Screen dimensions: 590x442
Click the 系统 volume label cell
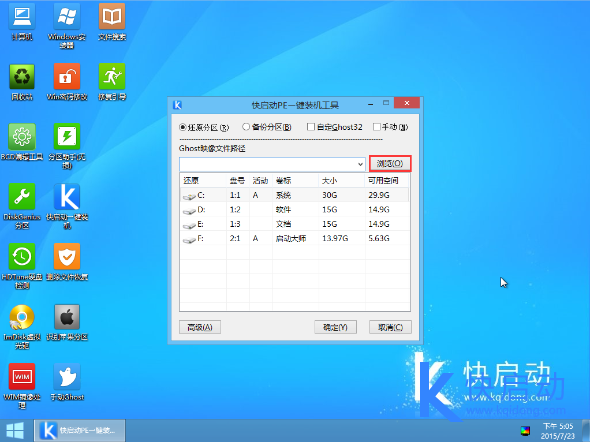(x=283, y=195)
